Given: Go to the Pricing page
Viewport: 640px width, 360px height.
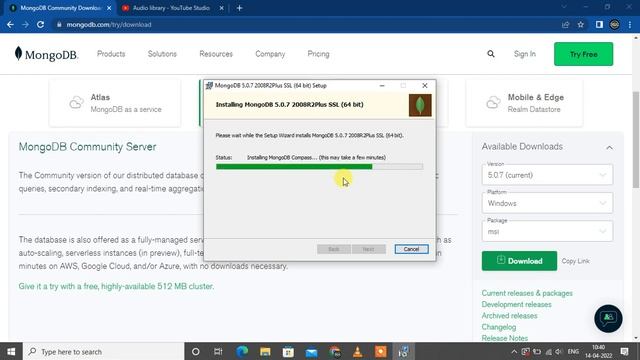Looking at the screenshot, I should click(318, 54).
